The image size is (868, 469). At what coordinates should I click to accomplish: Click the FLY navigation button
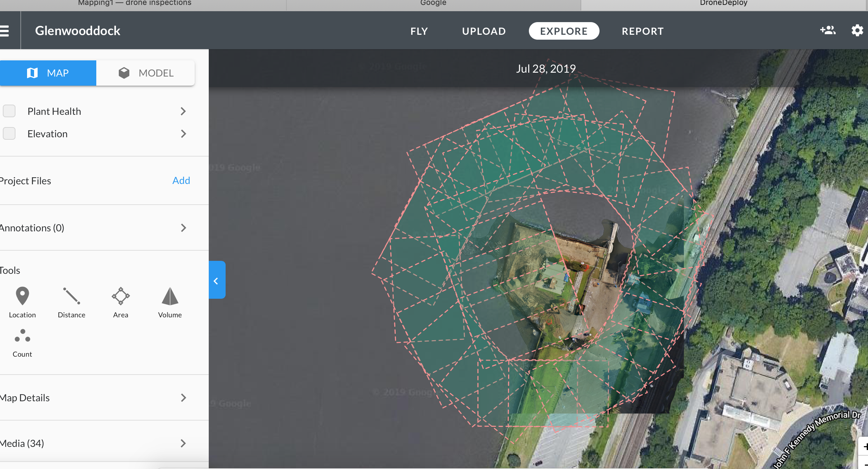point(419,31)
